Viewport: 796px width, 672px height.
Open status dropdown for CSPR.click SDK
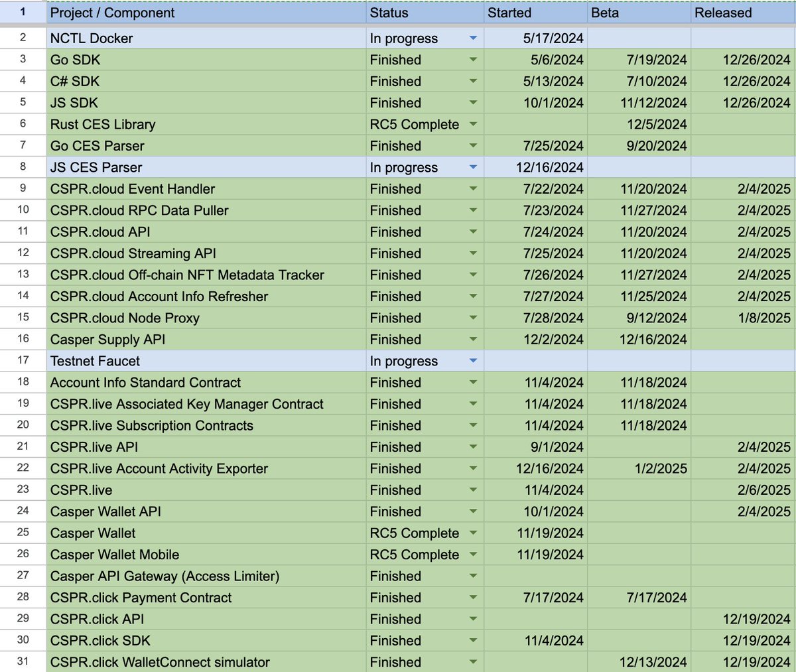(x=473, y=641)
